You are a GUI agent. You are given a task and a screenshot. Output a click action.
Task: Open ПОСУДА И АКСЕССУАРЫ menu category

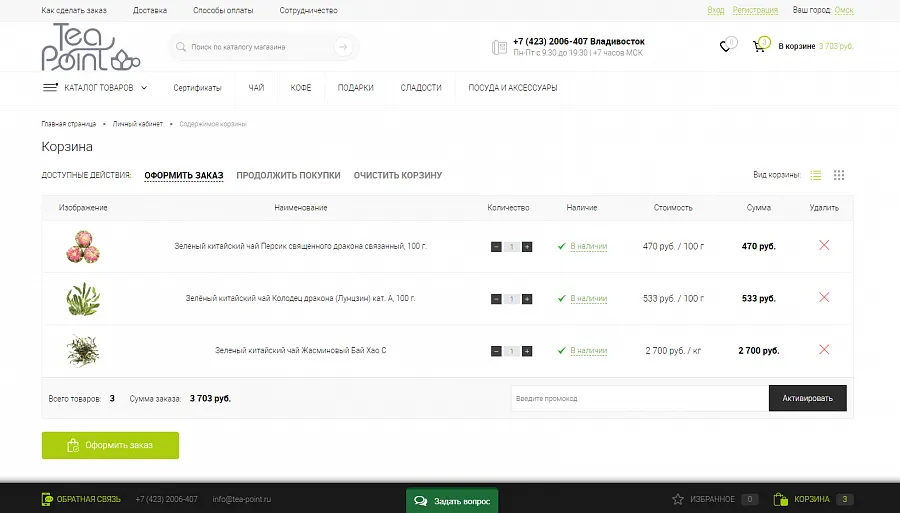pos(513,88)
